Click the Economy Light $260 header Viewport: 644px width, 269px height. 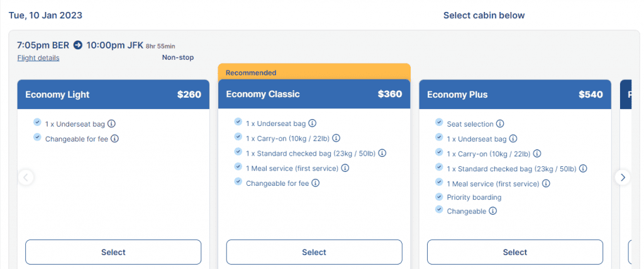[113, 94]
